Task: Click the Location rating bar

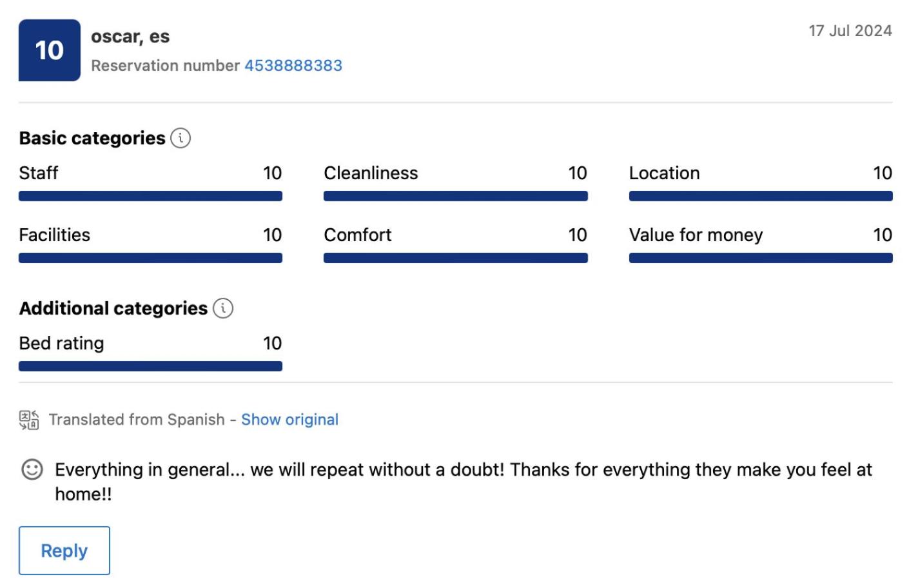Action: 761,196
